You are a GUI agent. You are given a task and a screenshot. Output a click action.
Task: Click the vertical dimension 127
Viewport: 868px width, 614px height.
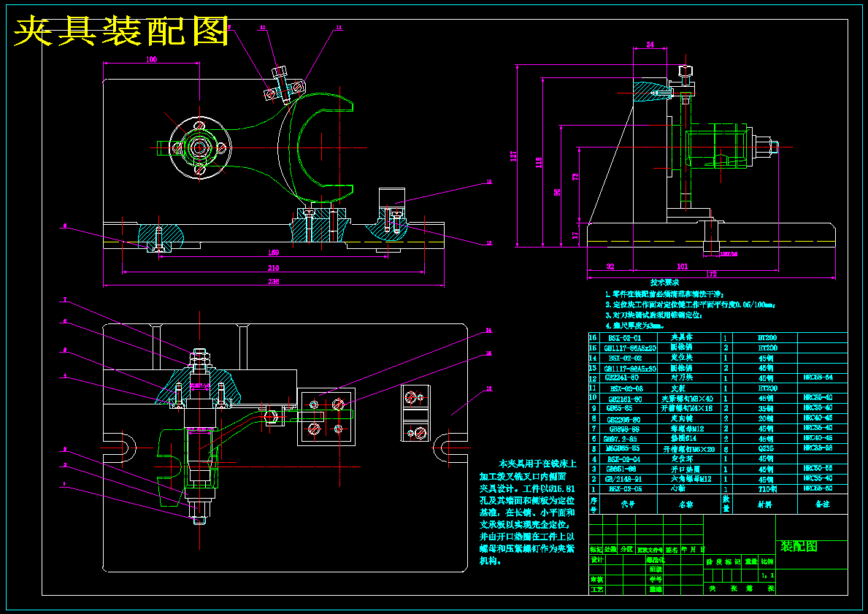click(x=513, y=156)
